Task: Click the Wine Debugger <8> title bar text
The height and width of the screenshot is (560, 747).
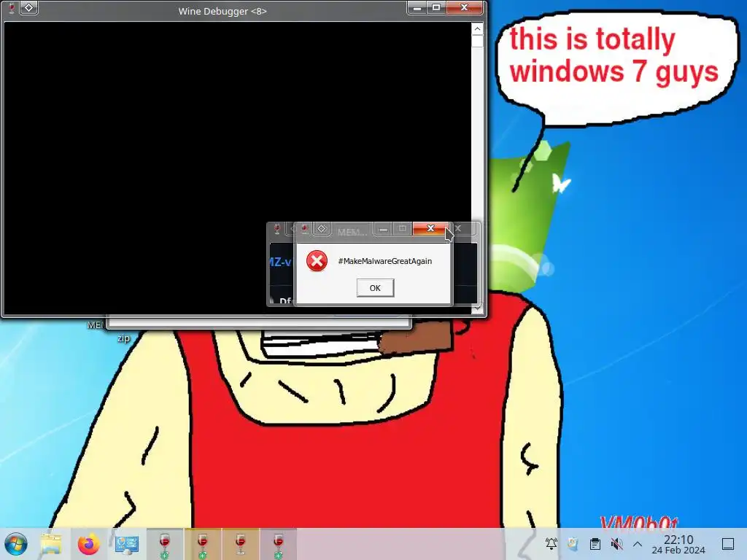Action: click(222, 11)
